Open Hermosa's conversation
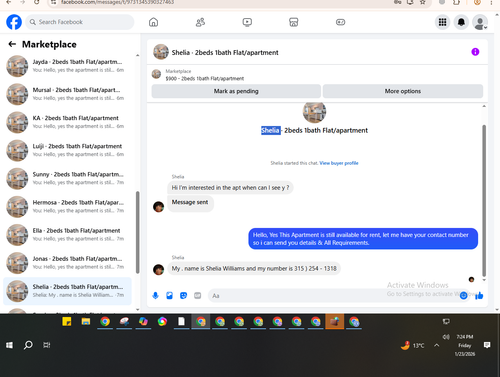Image resolution: width=500 pixels, height=377 pixels. [67, 206]
